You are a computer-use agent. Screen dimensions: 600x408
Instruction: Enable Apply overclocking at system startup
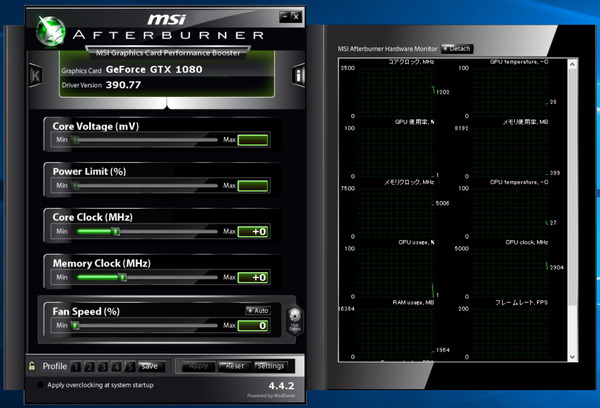39,385
